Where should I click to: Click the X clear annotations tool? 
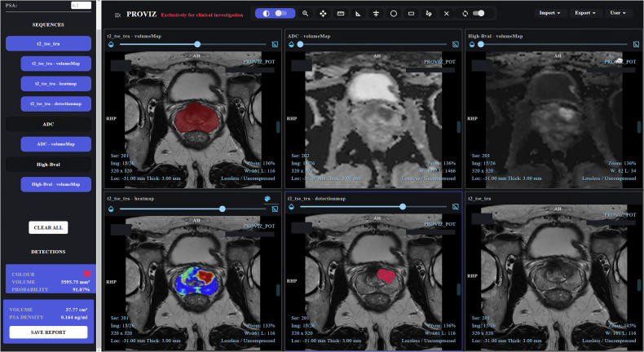[447, 14]
